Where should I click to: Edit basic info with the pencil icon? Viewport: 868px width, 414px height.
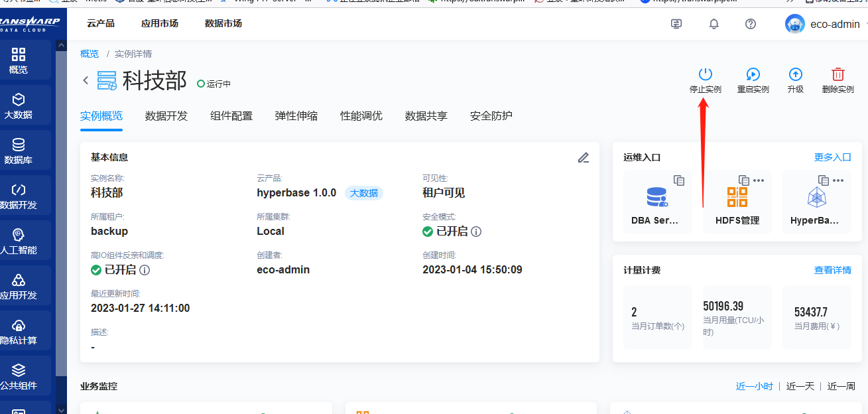pyautogui.click(x=583, y=157)
